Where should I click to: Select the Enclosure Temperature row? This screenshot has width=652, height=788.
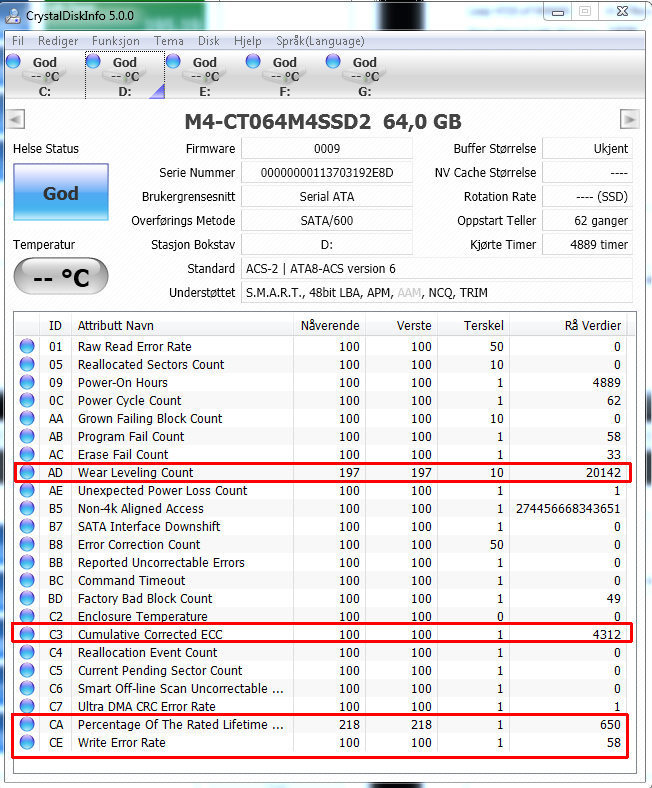coord(322,616)
